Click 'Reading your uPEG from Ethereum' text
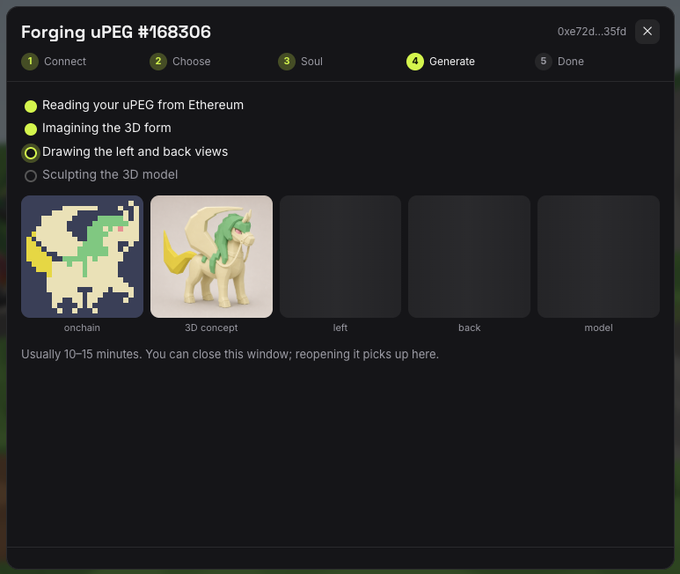 [x=143, y=105]
